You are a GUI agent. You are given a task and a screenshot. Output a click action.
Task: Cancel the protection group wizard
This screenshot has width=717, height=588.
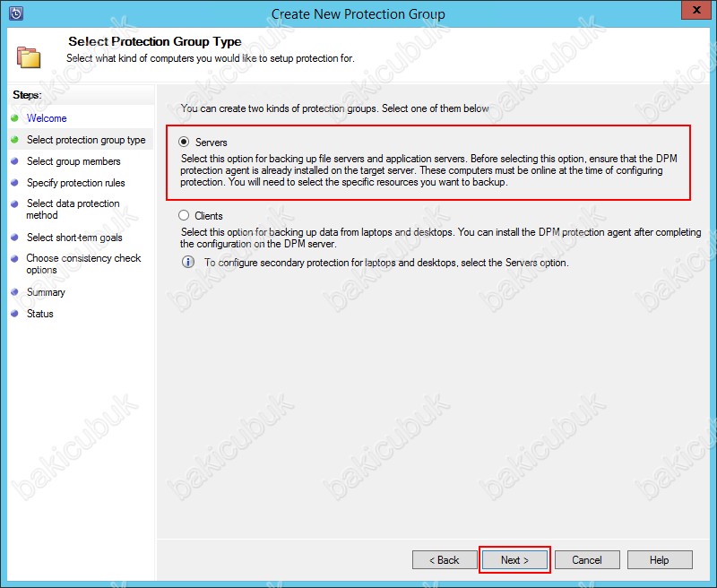click(x=587, y=559)
